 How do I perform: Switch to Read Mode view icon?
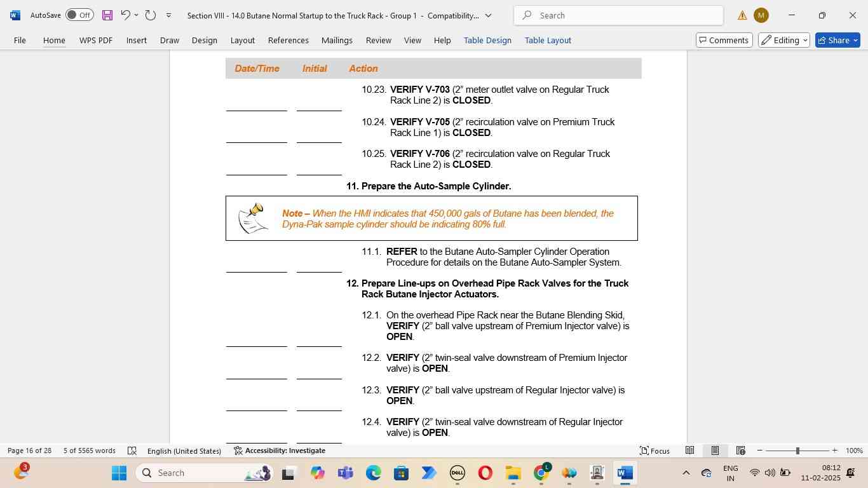tap(689, 451)
